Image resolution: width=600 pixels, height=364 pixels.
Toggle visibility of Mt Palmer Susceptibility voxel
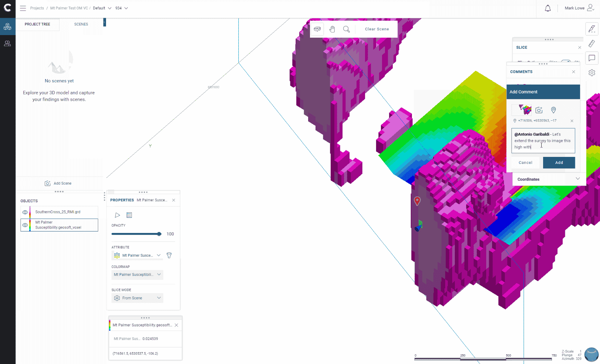[25, 225]
